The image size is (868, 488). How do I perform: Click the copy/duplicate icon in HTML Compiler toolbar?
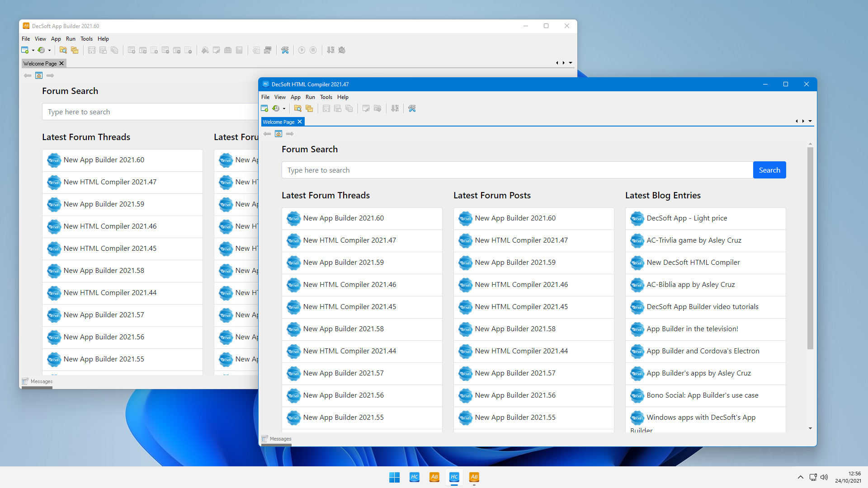pyautogui.click(x=309, y=108)
